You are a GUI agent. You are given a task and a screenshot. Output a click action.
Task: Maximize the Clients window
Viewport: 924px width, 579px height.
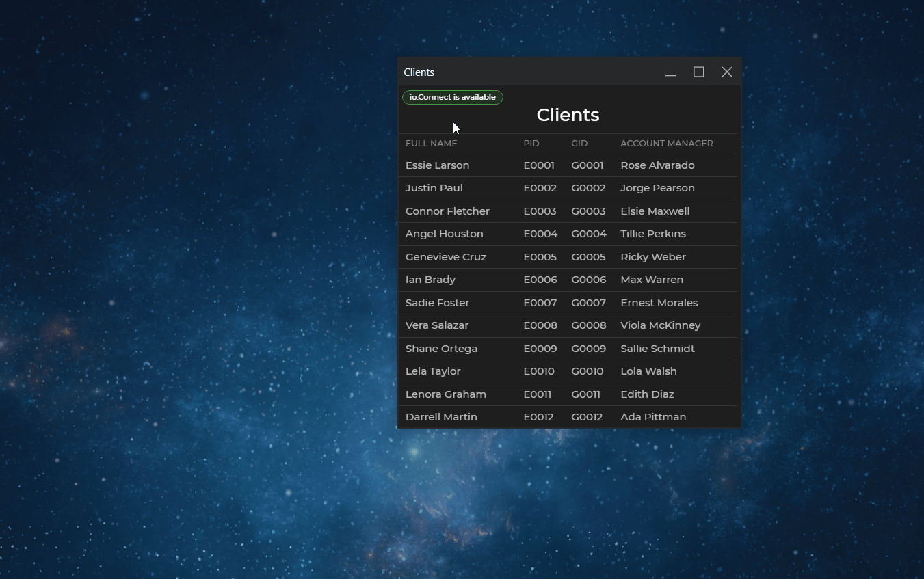click(698, 72)
